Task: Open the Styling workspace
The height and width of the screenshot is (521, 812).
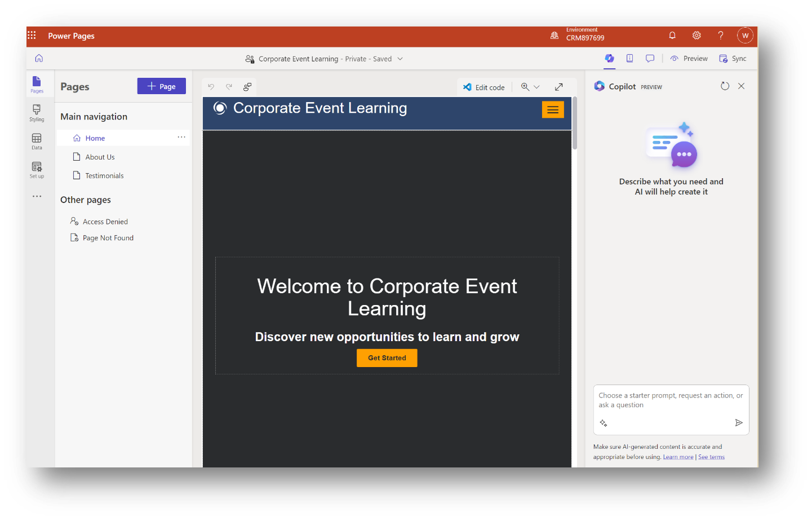Action: pyautogui.click(x=37, y=113)
